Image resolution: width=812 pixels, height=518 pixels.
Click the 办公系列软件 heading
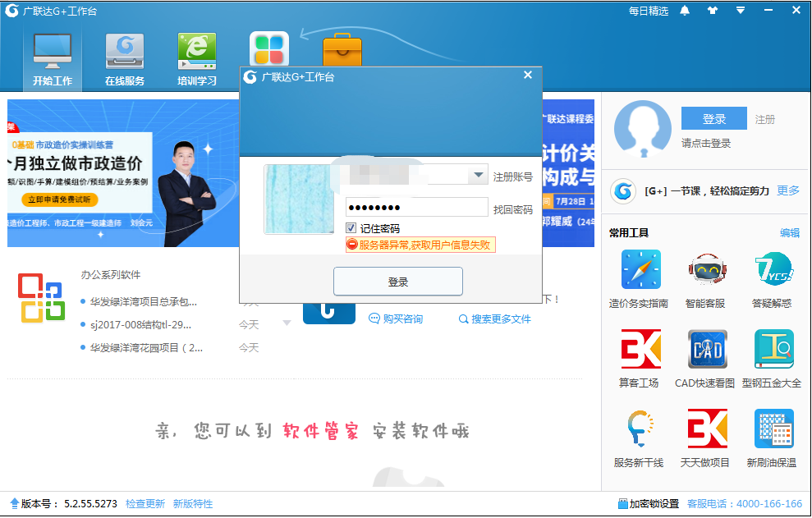(111, 274)
